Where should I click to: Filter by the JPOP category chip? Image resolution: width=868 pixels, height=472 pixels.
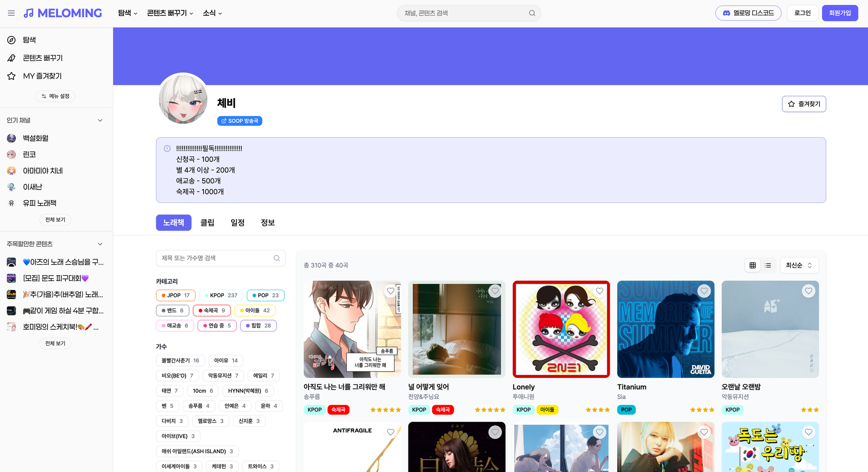point(175,295)
